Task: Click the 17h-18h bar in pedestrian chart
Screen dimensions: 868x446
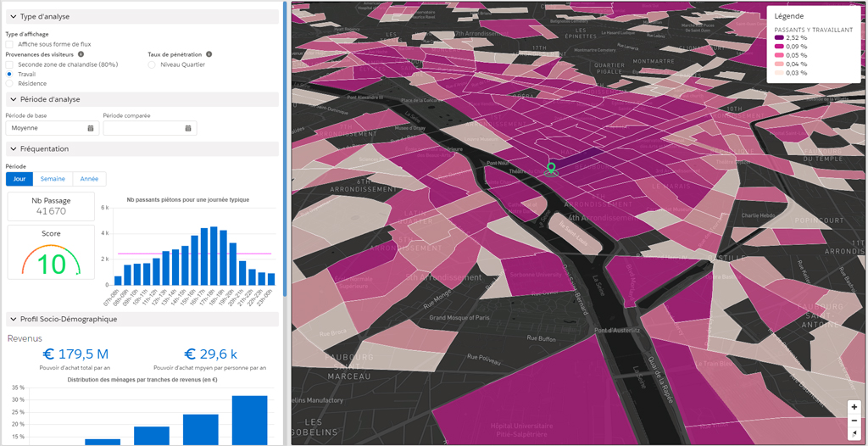Action: (214, 256)
